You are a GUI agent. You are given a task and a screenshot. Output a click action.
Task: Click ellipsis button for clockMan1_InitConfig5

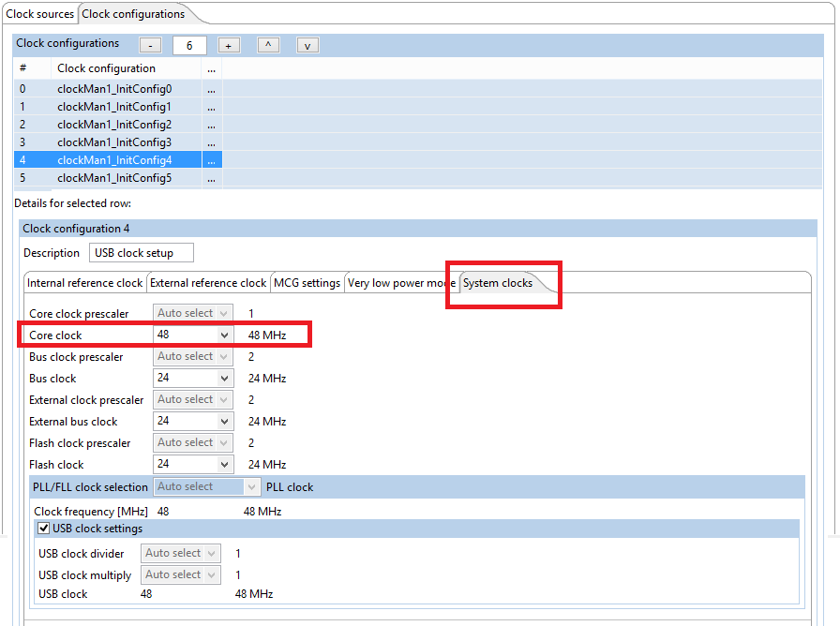[x=211, y=178]
